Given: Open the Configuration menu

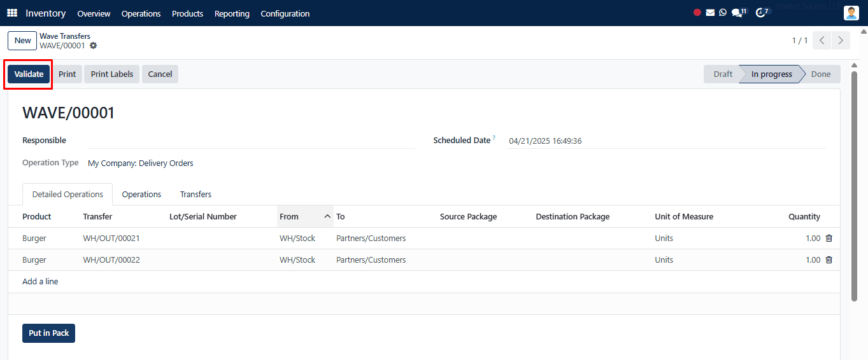Looking at the screenshot, I should [x=285, y=13].
